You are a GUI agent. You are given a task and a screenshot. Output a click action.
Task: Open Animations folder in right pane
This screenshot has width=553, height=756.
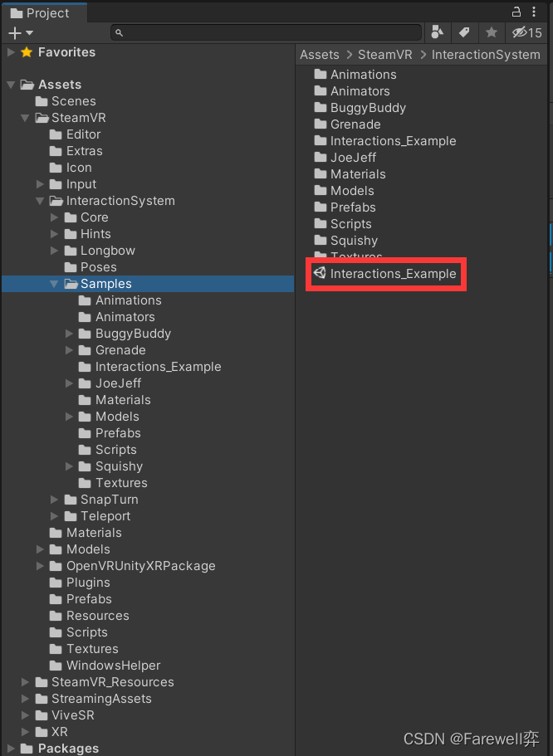coord(355,75)
